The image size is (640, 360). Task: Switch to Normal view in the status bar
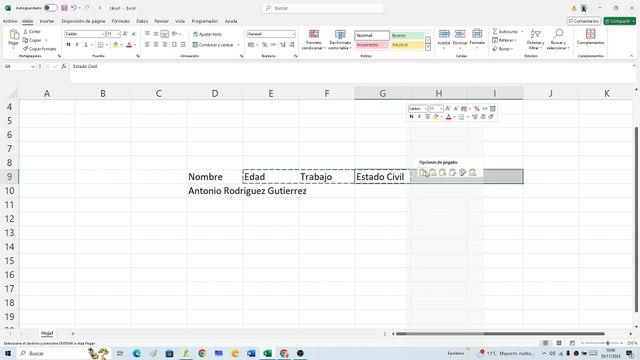point(545,343)
